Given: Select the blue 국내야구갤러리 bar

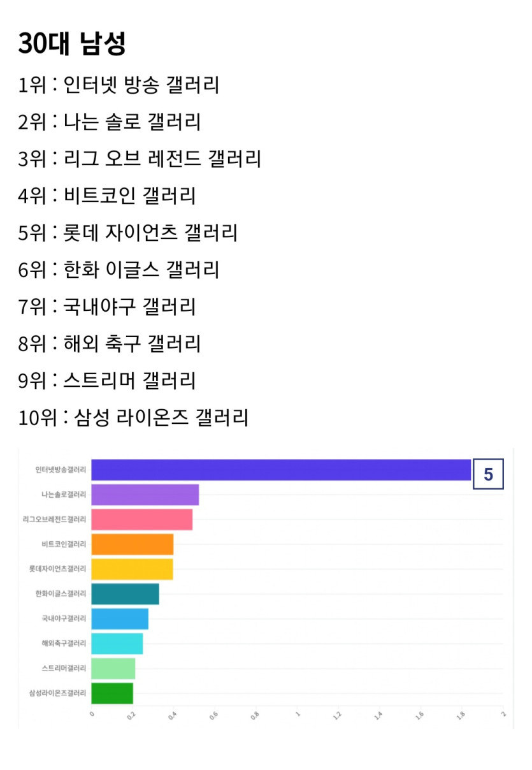Looking at the screenshot, I should click(120, 619).
